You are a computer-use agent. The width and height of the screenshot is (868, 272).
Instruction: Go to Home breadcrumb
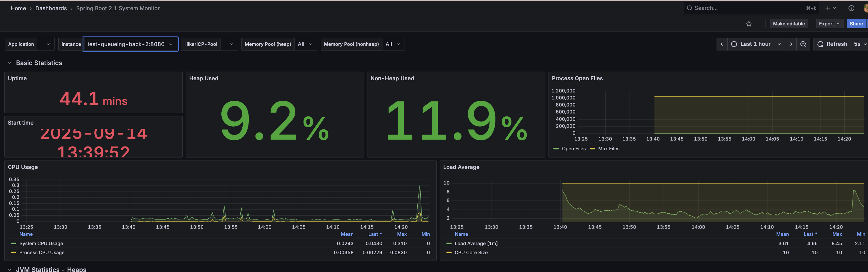point(18,8)
